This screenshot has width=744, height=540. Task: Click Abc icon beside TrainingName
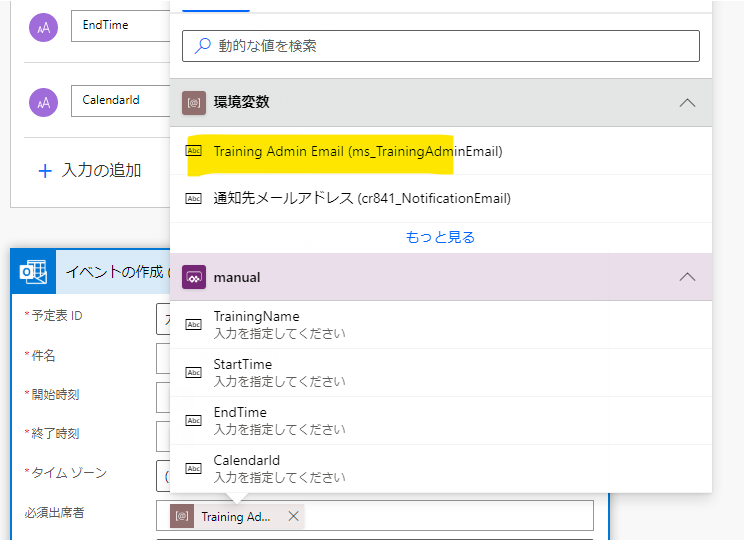point(194,325)
